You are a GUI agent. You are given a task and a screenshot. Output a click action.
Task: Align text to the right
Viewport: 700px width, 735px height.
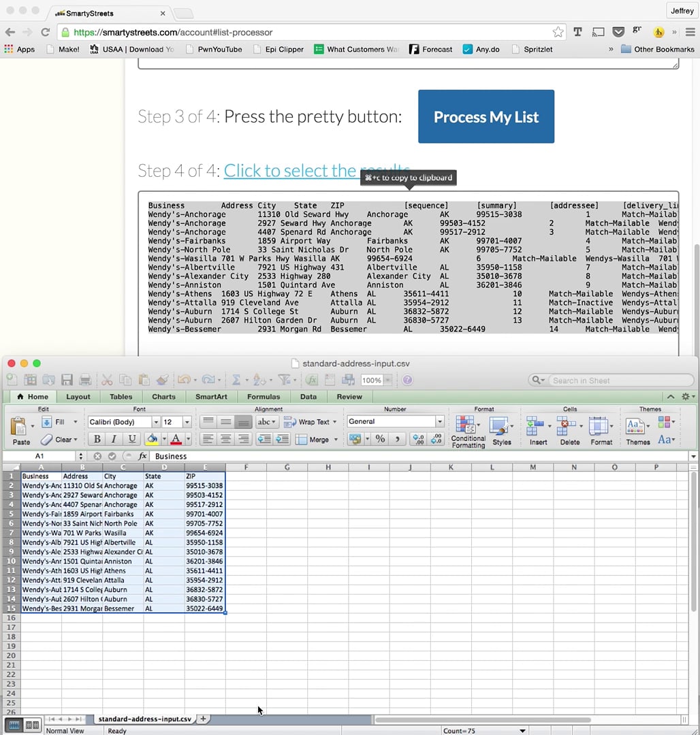[x=243, y=439]
